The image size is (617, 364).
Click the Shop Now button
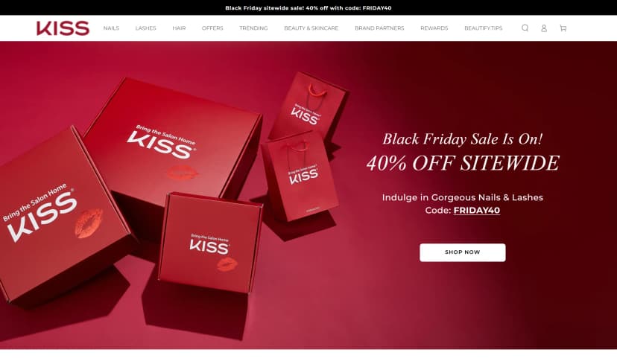462,252
